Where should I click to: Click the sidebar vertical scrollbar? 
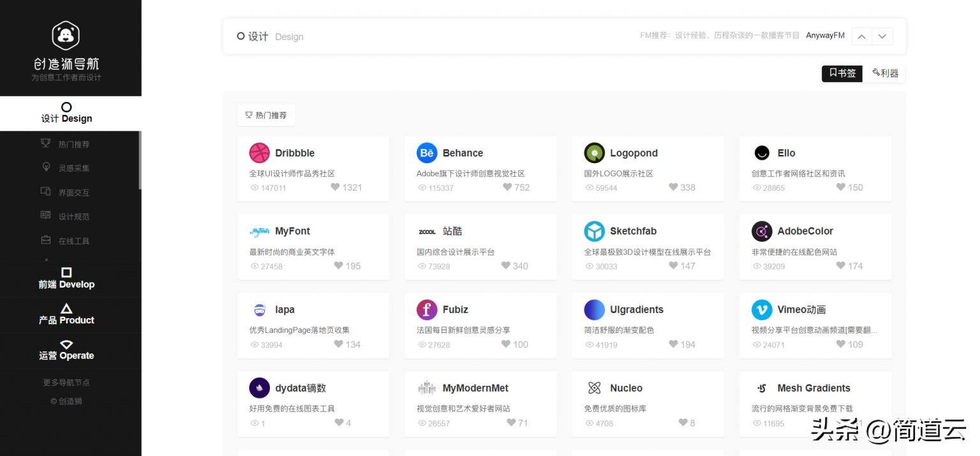coord(140,160)
